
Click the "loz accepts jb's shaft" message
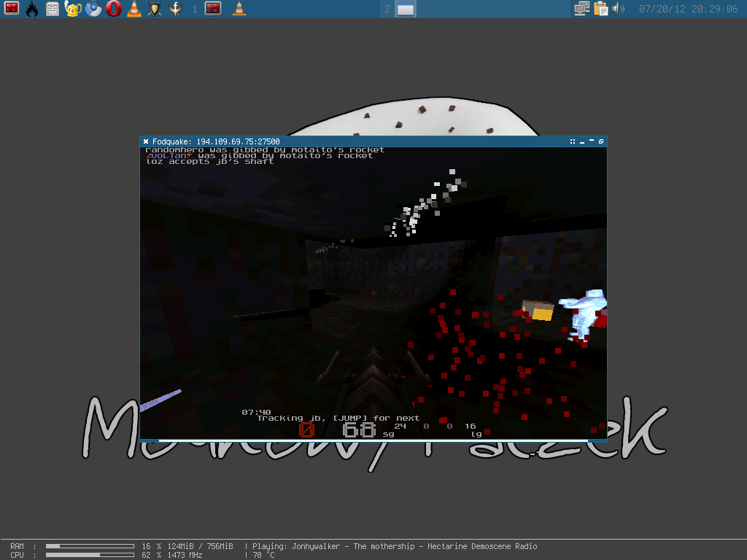coord(209,161)
